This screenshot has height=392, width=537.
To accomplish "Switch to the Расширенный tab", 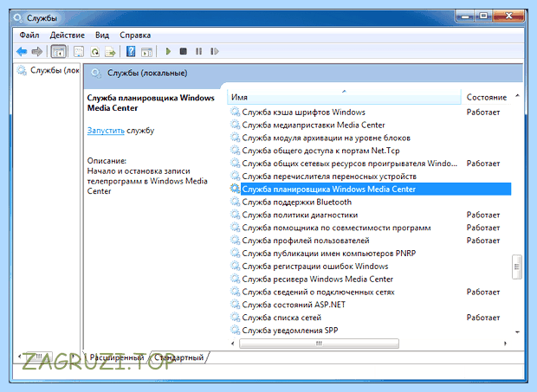I will [x=116, y=357].
